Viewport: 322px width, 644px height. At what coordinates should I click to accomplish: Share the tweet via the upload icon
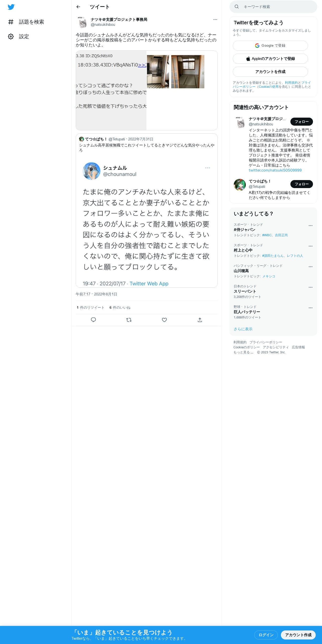(x=200, y=320)
